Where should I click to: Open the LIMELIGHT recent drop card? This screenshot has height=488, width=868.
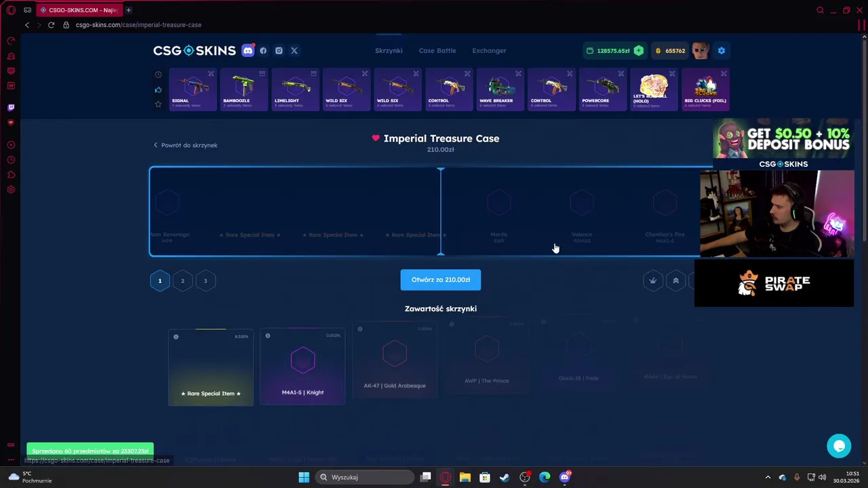[x=295, y=89]
